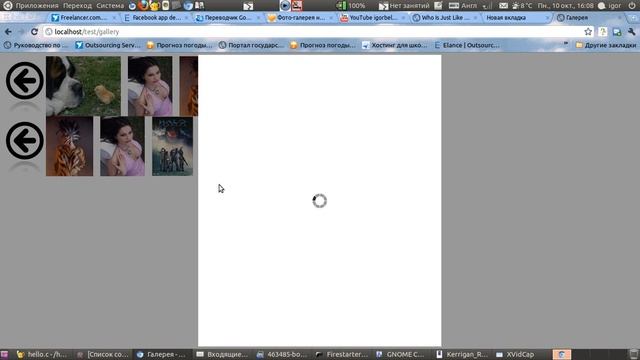The height and width of the screenshot is (360, 640).
Task: Switch to Who is Just Like tab
Action: coord(444,18)
